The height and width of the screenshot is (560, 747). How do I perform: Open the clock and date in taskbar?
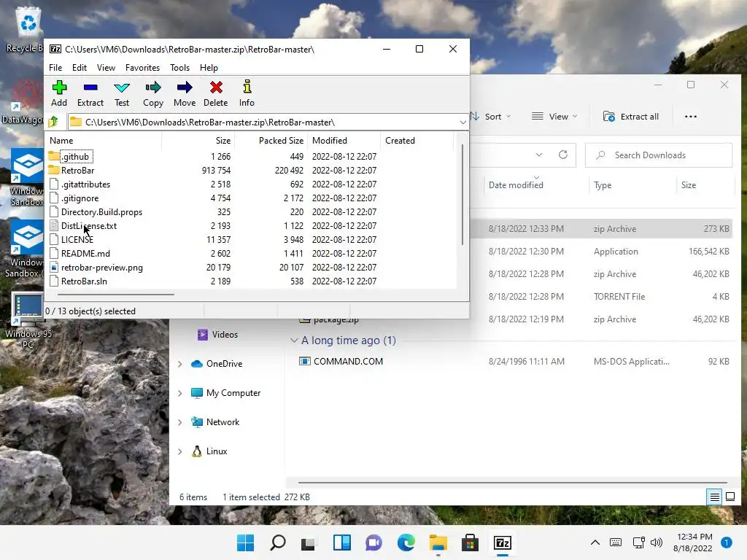click(693, 542)
